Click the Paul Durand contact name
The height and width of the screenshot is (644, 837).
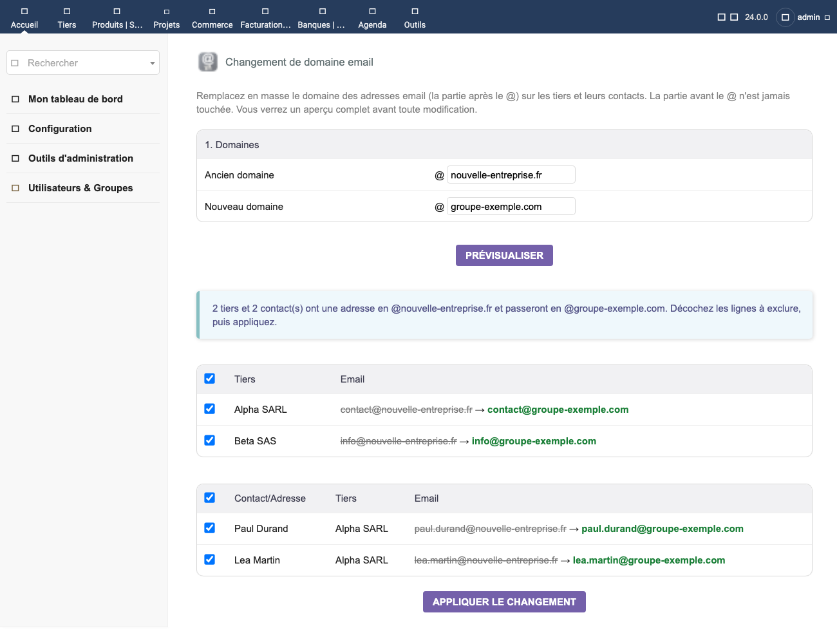(261, 529)
